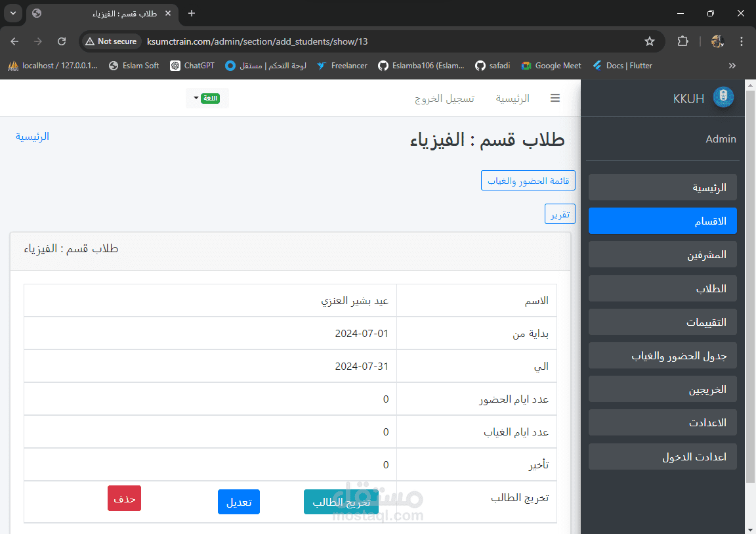Click the الرئيسية breadcrumb link
This screenshot has height=534, width=756.
[x=32, y=137]
